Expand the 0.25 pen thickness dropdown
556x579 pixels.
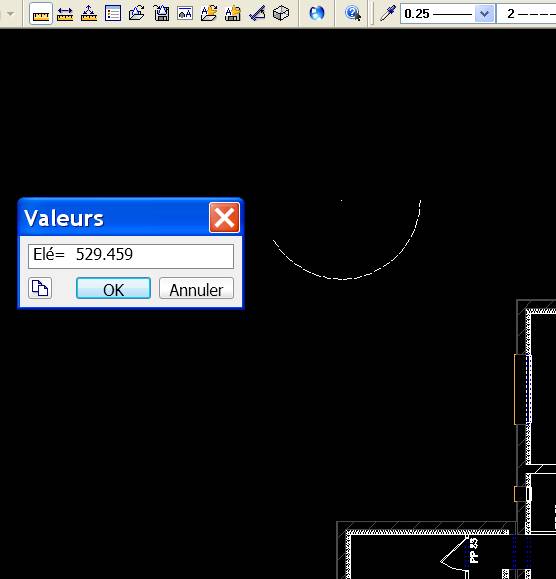[485, 14]
